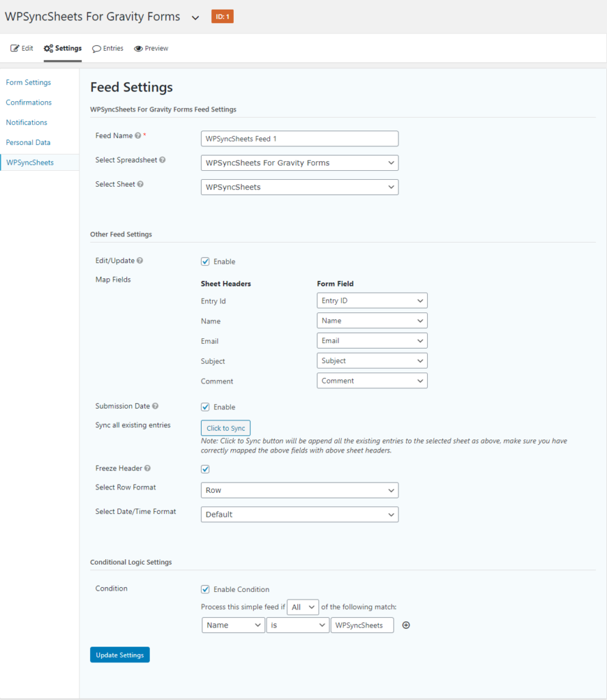
Task: Open Notifications settings in sidebar
Action: [x=27, y=122]
